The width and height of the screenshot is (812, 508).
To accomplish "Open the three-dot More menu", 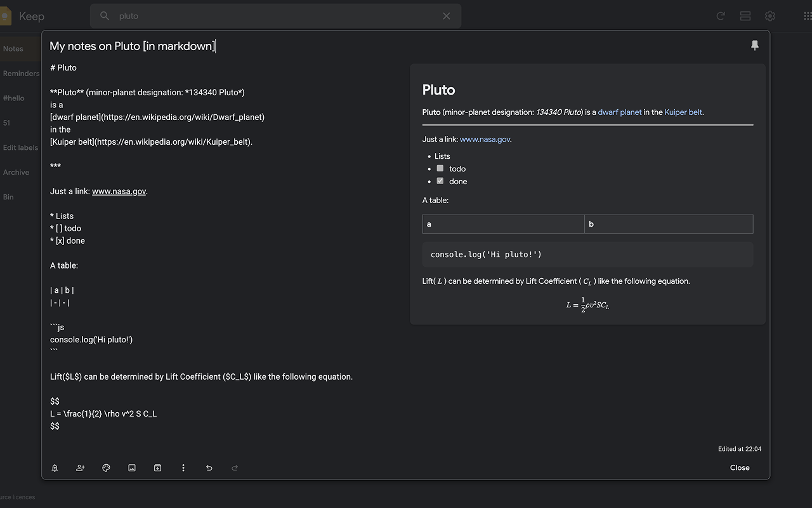I will pos(183,468).
